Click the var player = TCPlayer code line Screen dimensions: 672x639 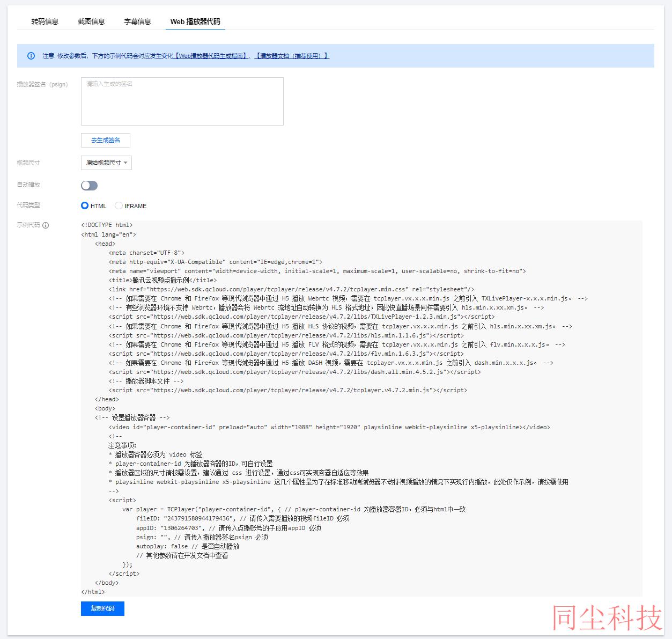294,509
